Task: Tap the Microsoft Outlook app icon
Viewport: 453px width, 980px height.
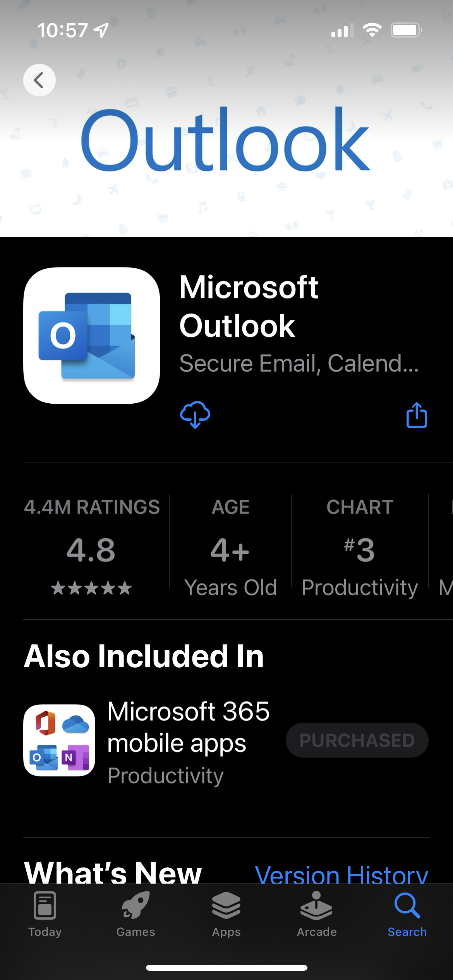Action: click(x=92, y=336)
